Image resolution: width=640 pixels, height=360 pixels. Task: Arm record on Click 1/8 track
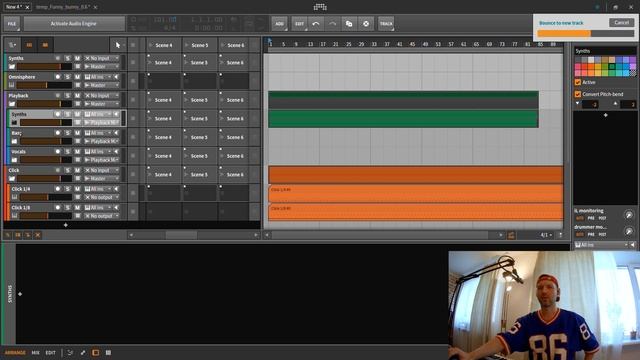(58, 208)
